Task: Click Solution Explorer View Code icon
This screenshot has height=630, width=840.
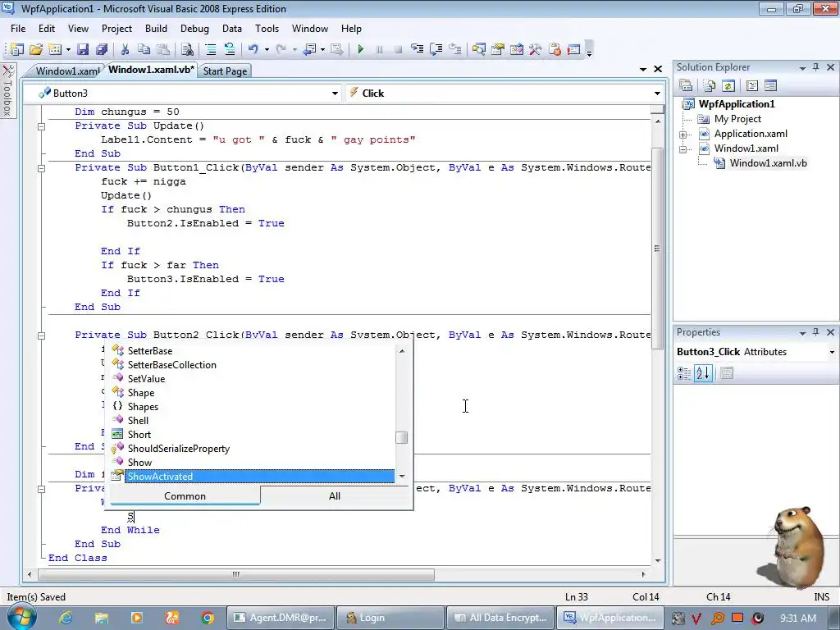Action: pyautogui.click(x=751, y=85)
